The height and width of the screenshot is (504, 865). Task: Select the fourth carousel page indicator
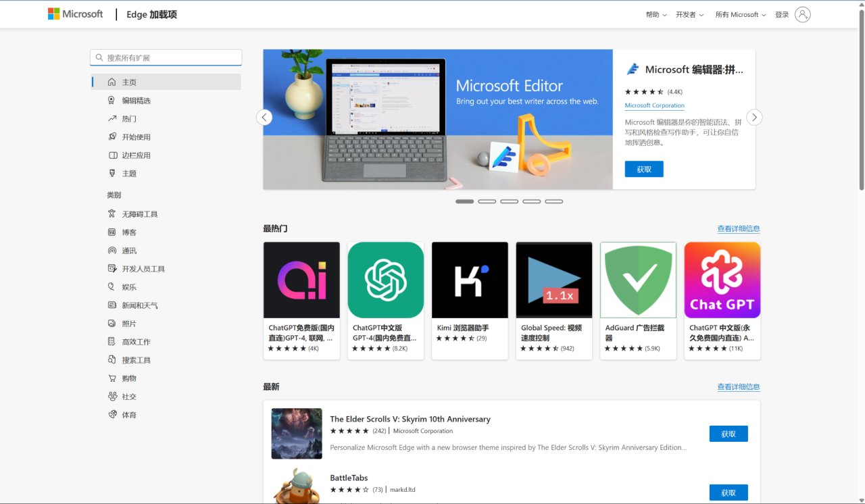coord(532,201)
